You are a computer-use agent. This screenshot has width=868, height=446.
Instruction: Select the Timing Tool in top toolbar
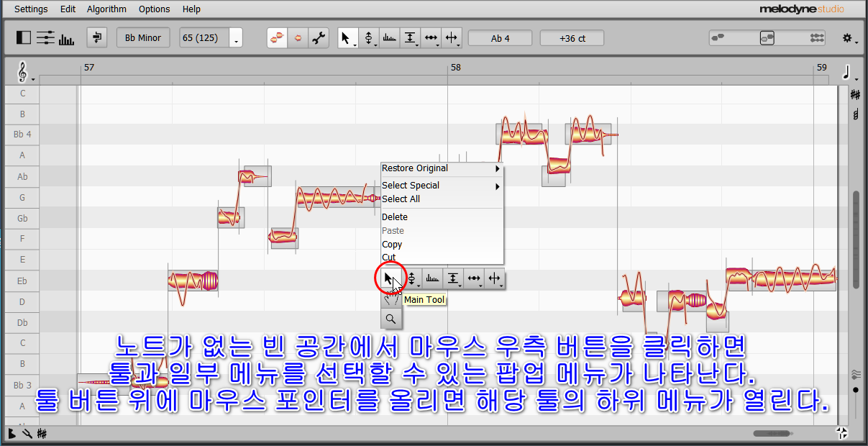[431, 38]
